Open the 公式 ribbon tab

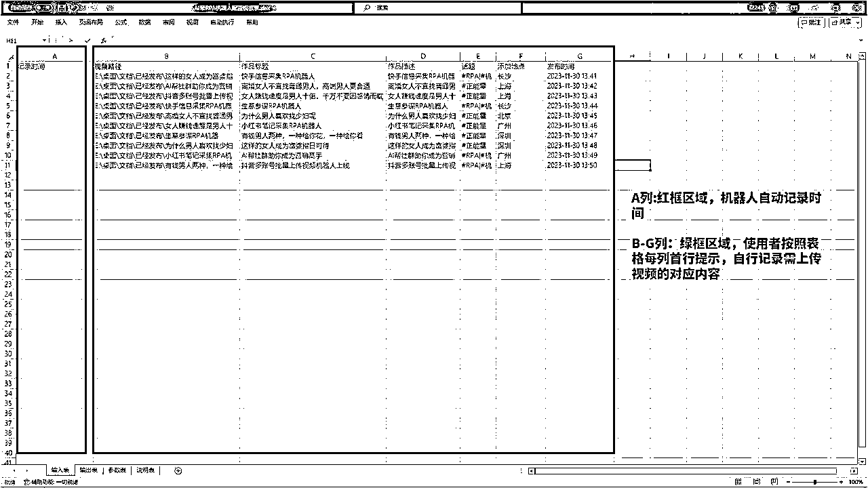121,22
